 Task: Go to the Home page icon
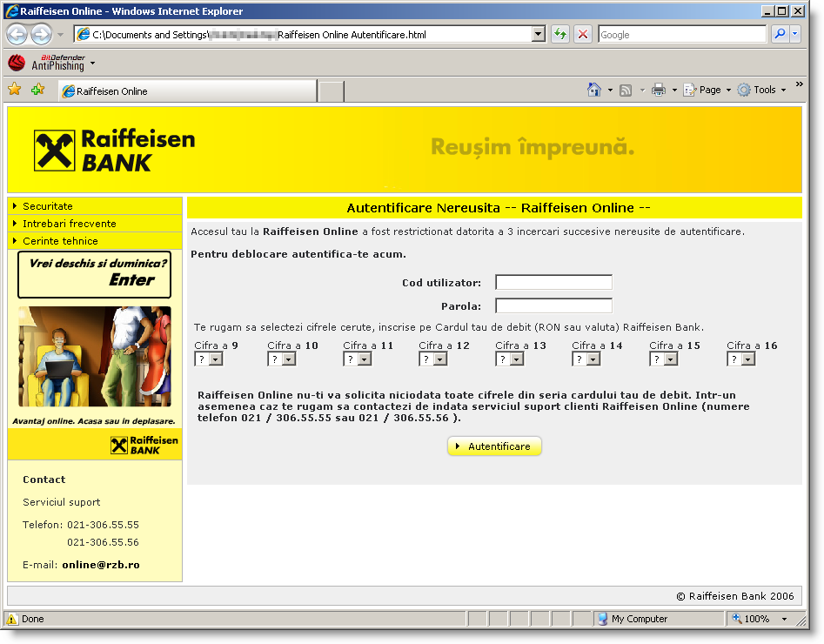593,90
